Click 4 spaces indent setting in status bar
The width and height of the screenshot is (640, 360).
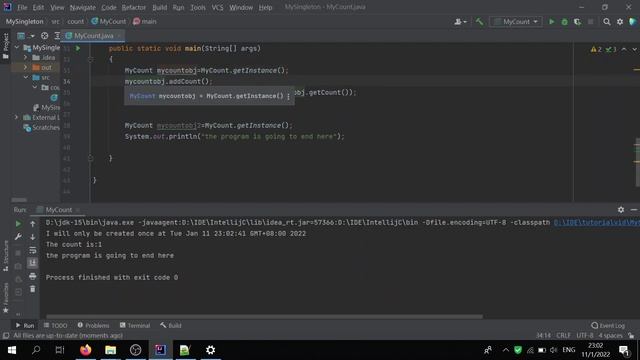[x=610, y=336]
